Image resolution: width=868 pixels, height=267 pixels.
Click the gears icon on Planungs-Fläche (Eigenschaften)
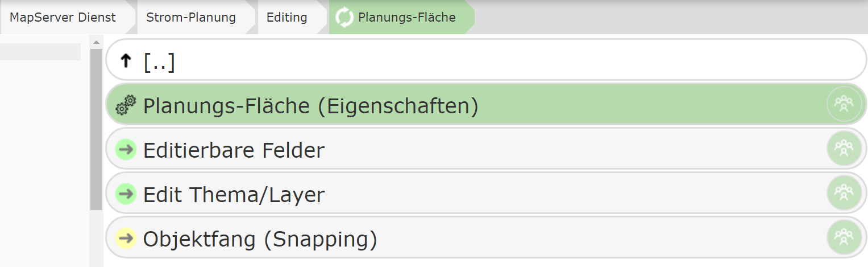point(126,105)
